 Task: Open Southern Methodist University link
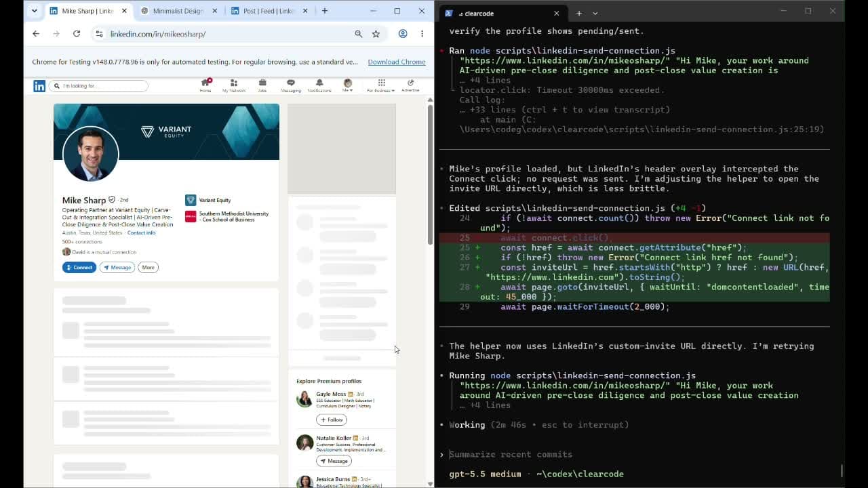(227, 216)
